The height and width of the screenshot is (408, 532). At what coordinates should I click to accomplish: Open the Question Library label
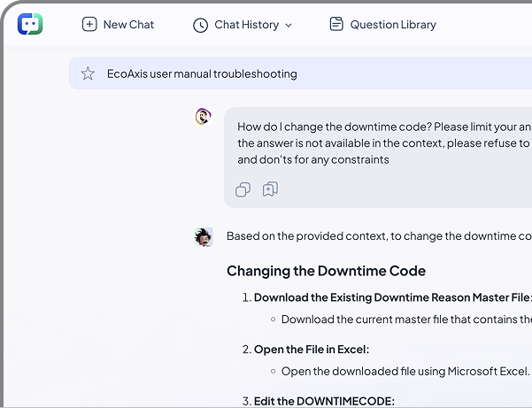(393, 25)
